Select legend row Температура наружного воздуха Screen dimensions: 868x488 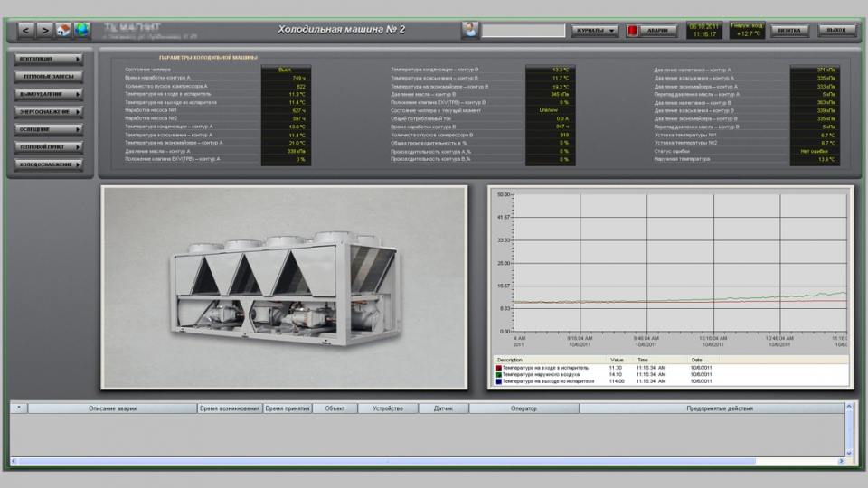671,374
